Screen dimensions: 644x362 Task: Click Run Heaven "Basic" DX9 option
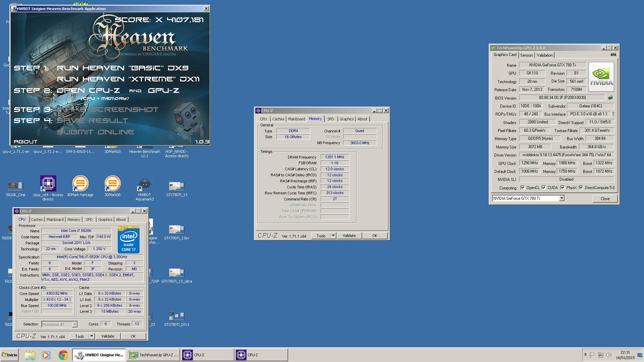coord(123,68)
